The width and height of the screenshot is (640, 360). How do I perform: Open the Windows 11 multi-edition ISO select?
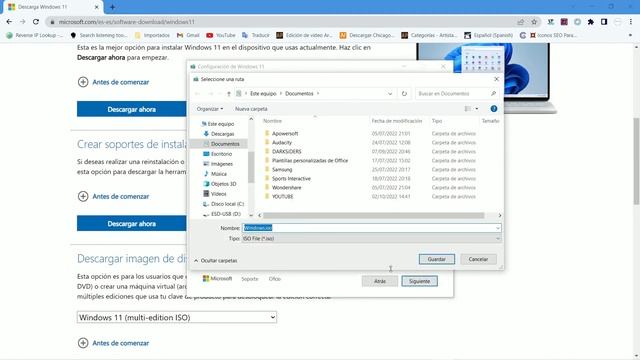177,317
